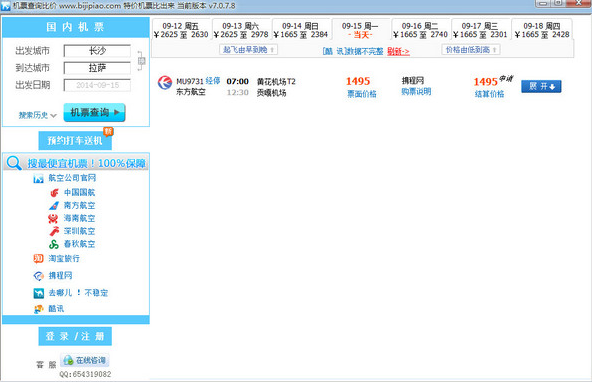Click the Kuxun (酷讯) icon

(x=39, y=309)
